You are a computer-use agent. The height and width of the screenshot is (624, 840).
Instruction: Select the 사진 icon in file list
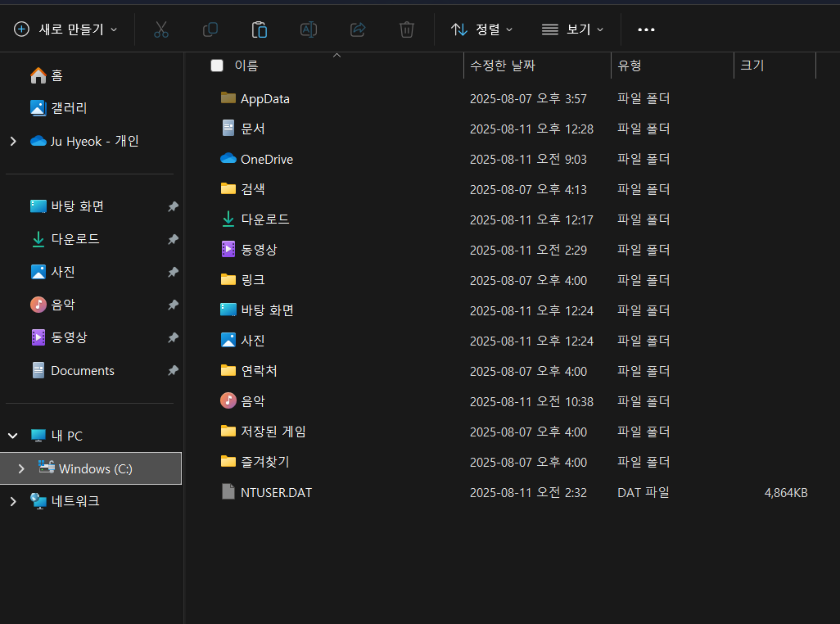tap(228, 340)
